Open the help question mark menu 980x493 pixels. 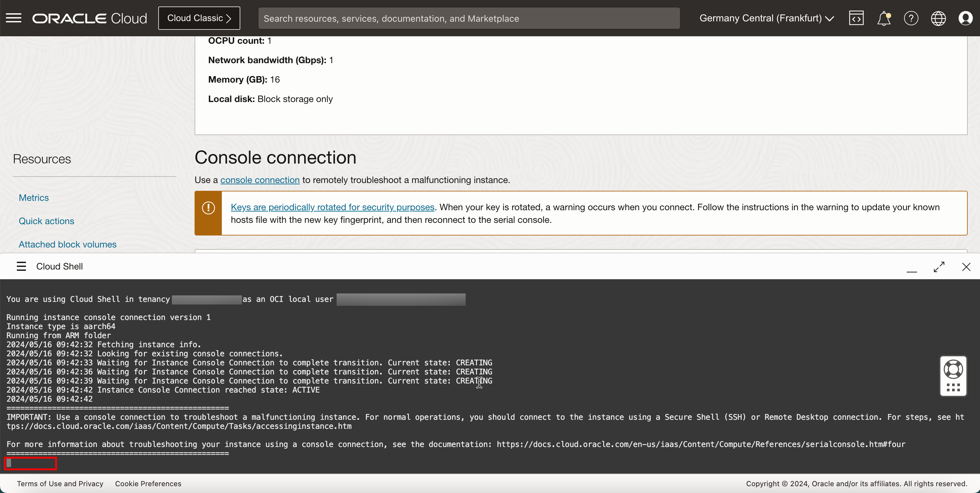click(911, 18)
